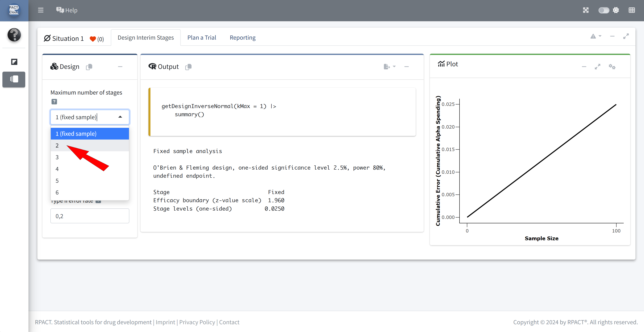Expand the Plot panel with arrows icon
Screen dimensions: 644x332
click(597, 67)
